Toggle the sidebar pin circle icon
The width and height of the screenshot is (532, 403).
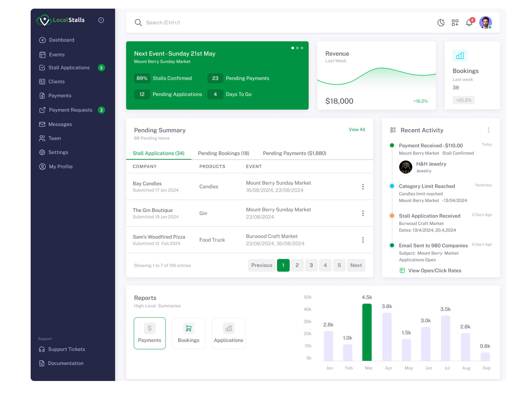click(101, 20)
